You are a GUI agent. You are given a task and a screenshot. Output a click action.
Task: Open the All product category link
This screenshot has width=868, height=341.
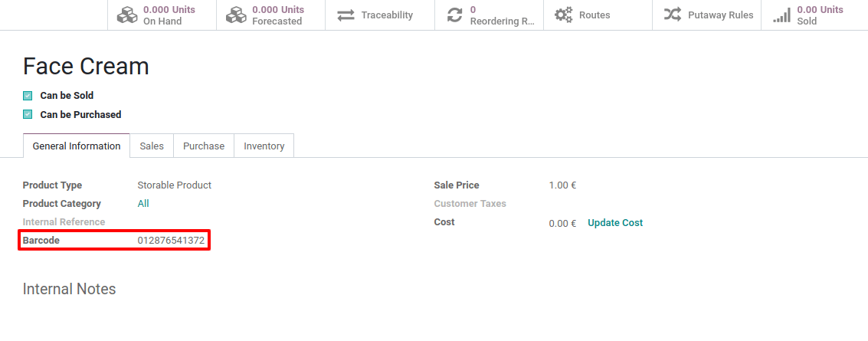tap(143, 204)
